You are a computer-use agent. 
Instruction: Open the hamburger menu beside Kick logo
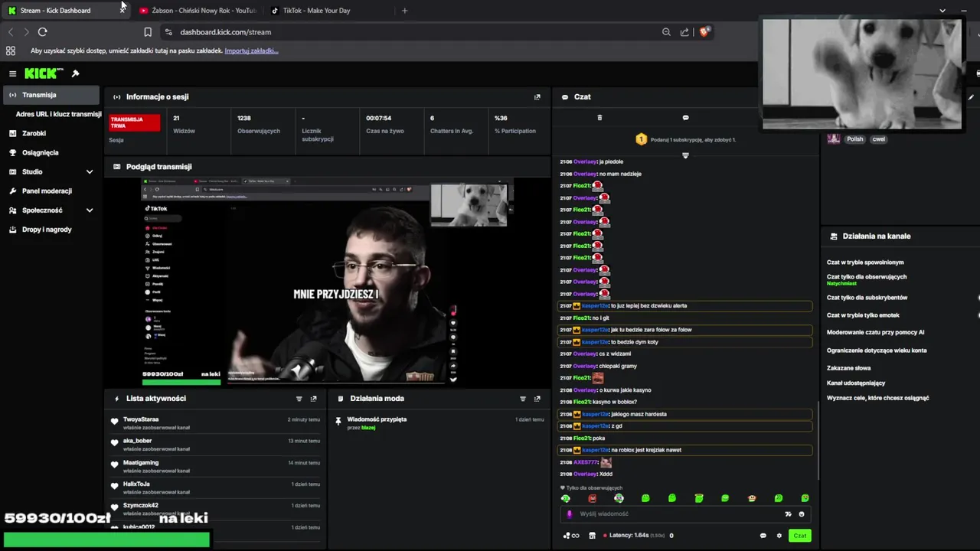[12, 73]
